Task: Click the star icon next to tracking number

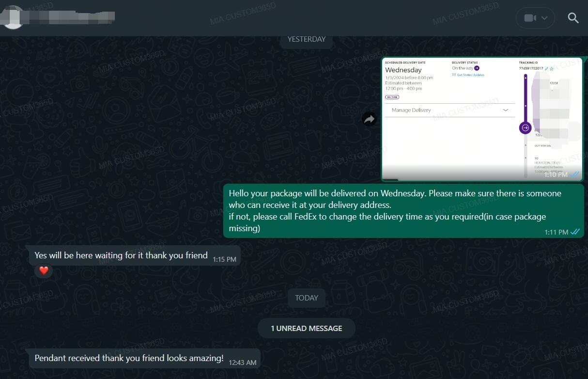Action: (x=552, y=69)
